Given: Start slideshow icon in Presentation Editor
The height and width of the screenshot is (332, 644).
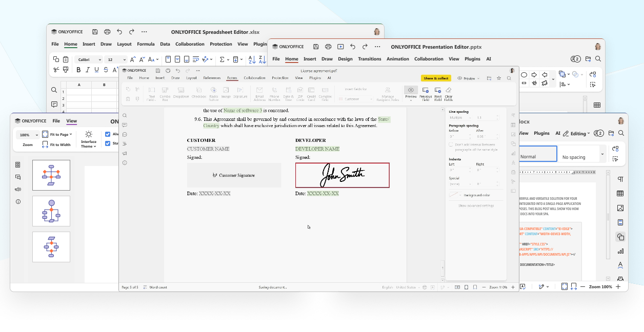Looking at the screenshot, I should point(340,47).
